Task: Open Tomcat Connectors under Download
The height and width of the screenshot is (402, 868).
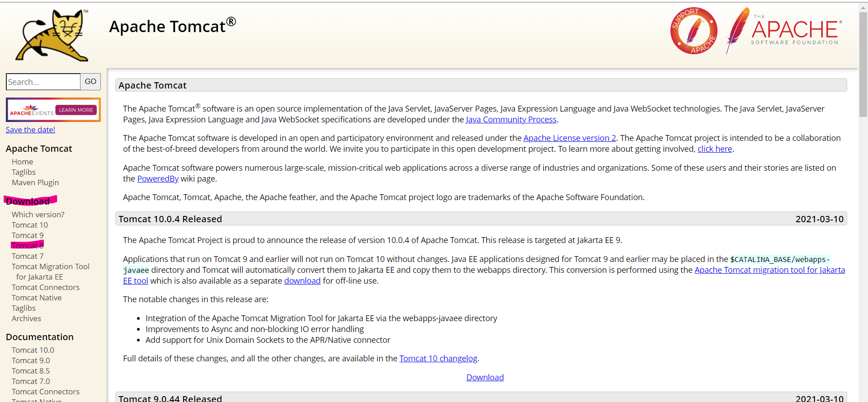Action: [46, 287]
